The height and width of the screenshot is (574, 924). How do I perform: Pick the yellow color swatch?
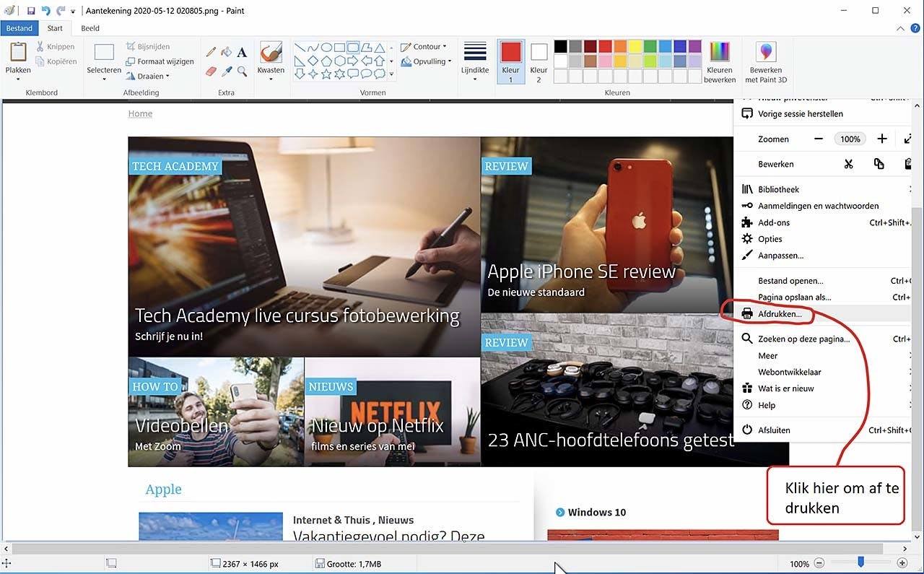[x=635, y=47]
